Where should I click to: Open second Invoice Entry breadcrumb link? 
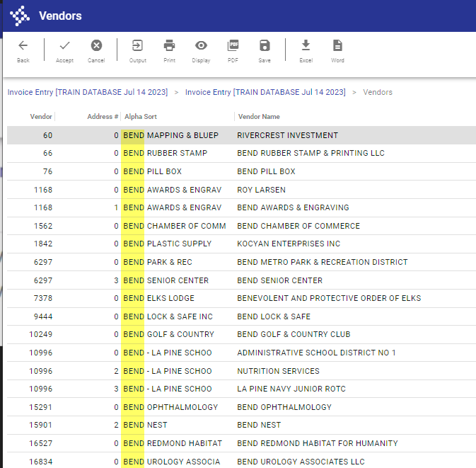click(x=265, y=92)
